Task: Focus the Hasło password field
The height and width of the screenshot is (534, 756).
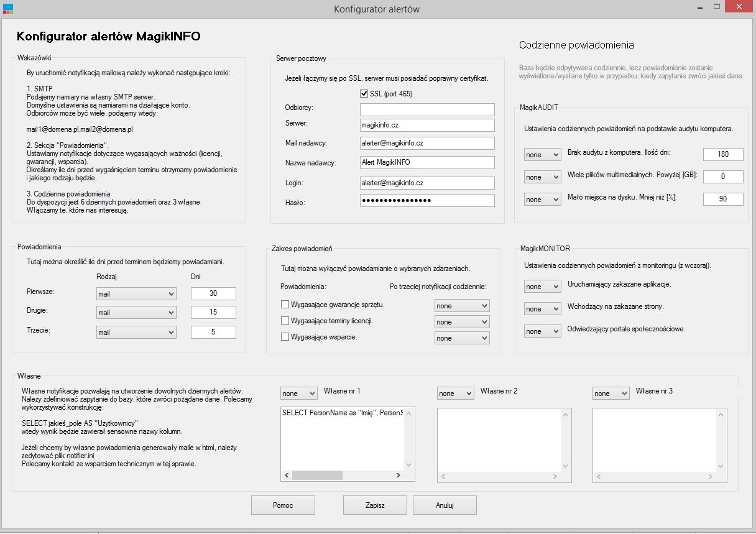Action: (427, 201)
